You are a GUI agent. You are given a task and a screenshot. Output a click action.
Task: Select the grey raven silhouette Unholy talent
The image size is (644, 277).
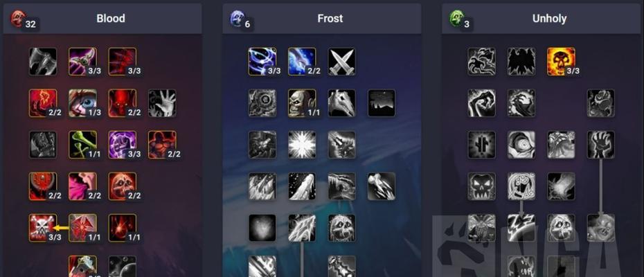(x=521, y=62)
